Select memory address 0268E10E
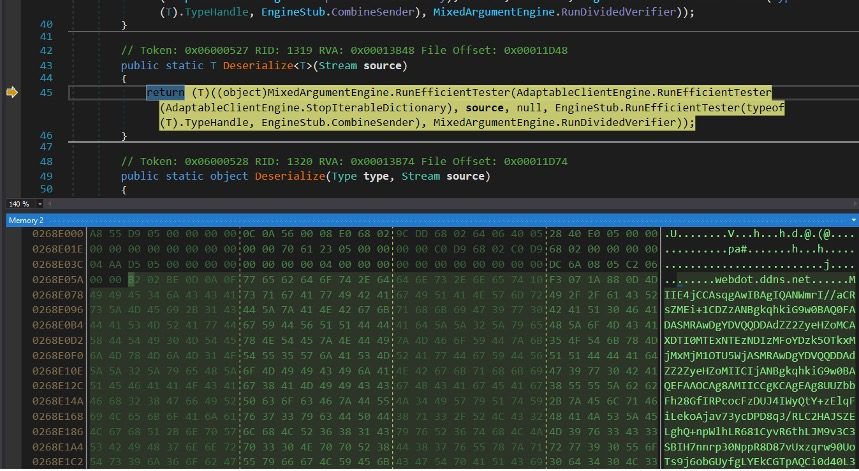 pyautogui.click(x=58, y=371)
